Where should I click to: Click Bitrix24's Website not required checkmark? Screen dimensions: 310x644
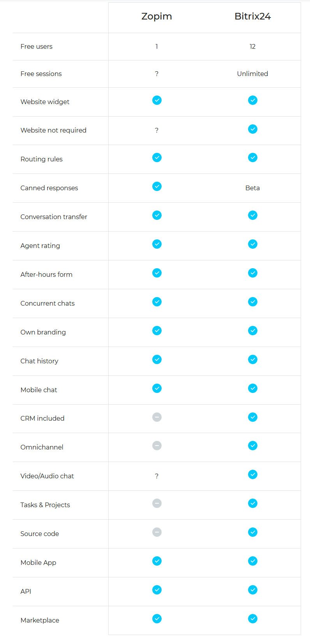click(252, 129)
